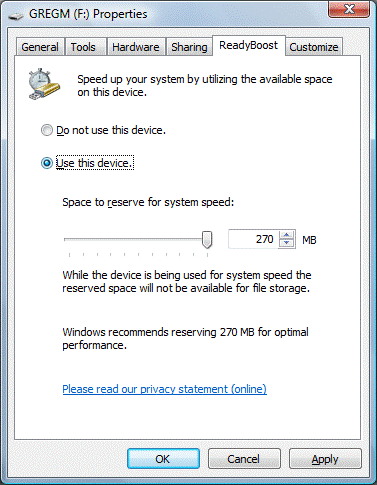
Task: Open the privacy statement online link
Action: (x=164, y=389)
